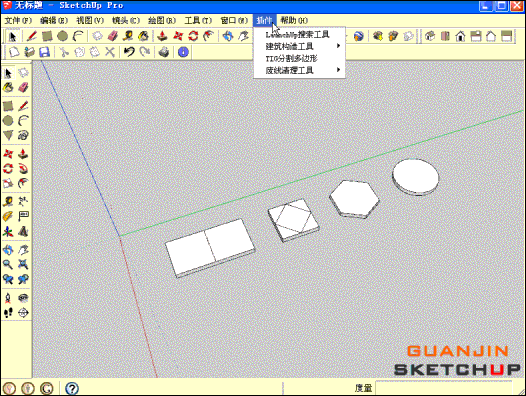Viewport: 526px width, 396px height.
Task: Expand 建筑构造工具 submenu arrow
Action: (338, 46)
